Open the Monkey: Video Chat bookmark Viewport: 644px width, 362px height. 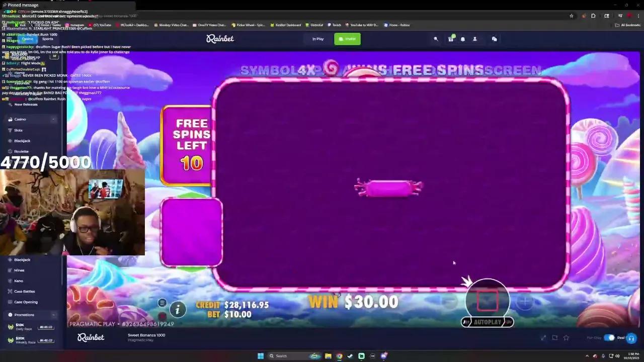click(171, 25)
